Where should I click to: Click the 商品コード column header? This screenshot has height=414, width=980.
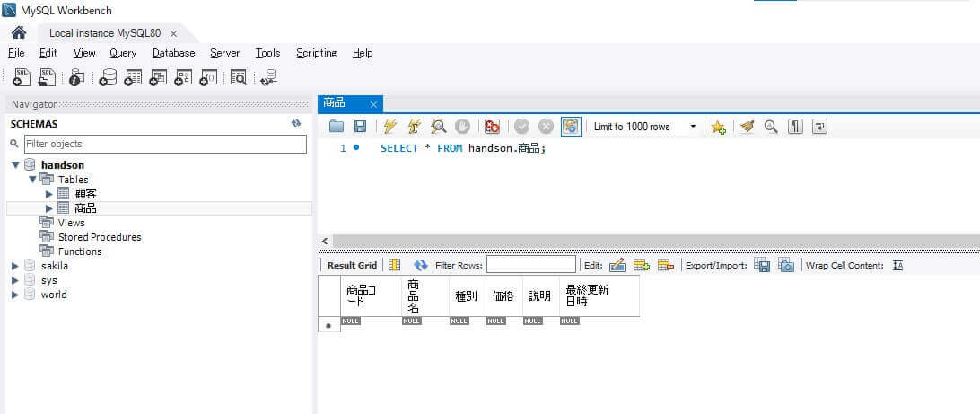(x=372, y=295)
